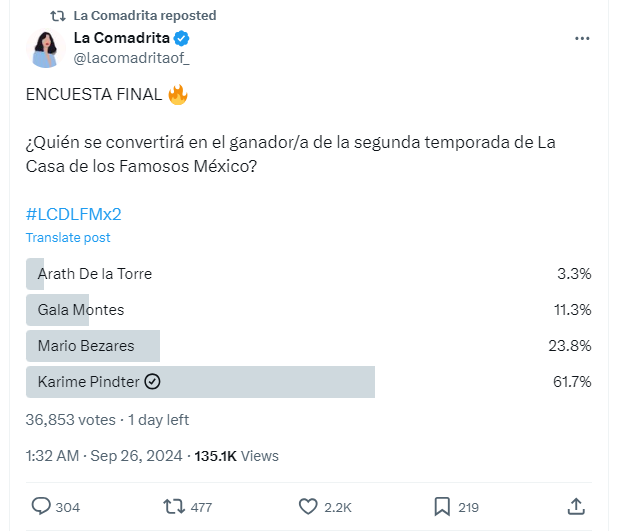
Task: Click La Comadrita reposted label
Action: [x=145, y=16]
